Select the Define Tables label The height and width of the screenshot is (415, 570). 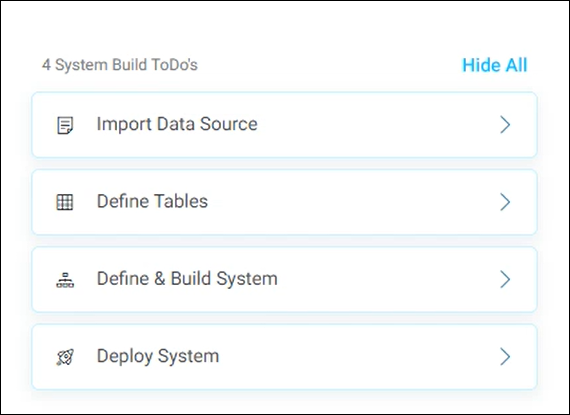152,201
